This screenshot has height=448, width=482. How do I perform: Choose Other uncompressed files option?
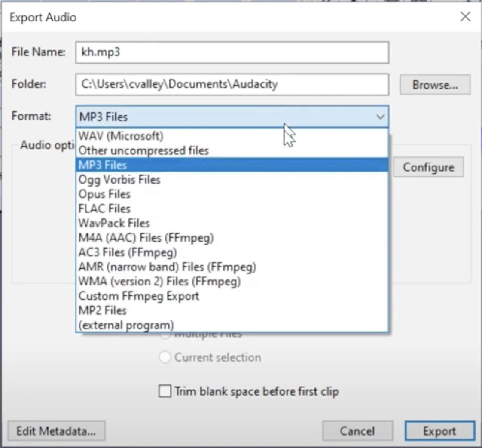(143, 151)
